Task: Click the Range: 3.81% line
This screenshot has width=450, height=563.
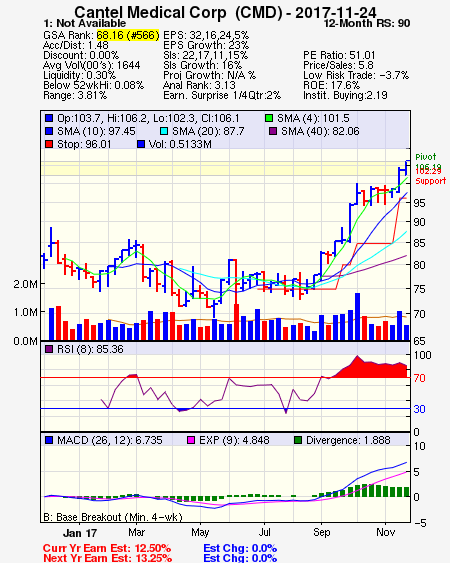Action: point(75,96)
